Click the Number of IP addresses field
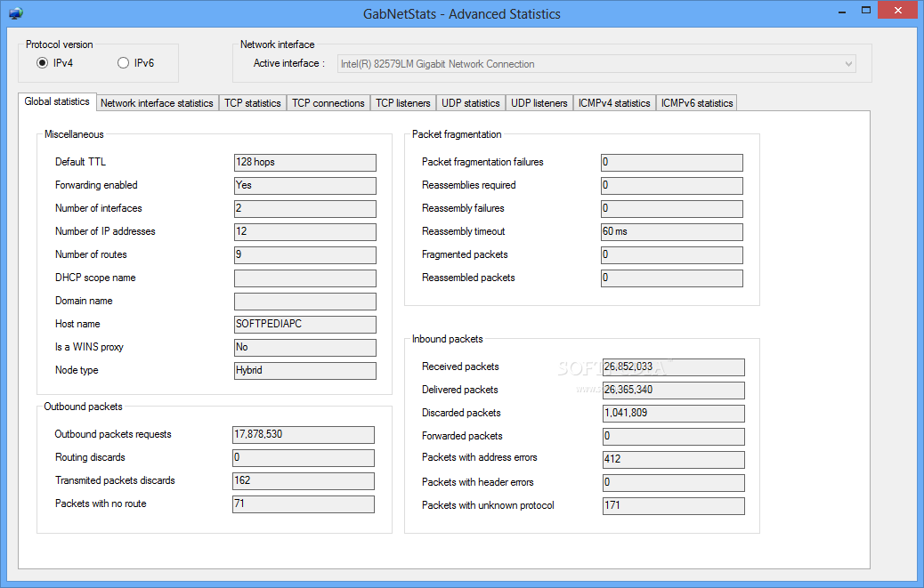The width and height of the screenshot is (924, 588). tap(305, 232)
